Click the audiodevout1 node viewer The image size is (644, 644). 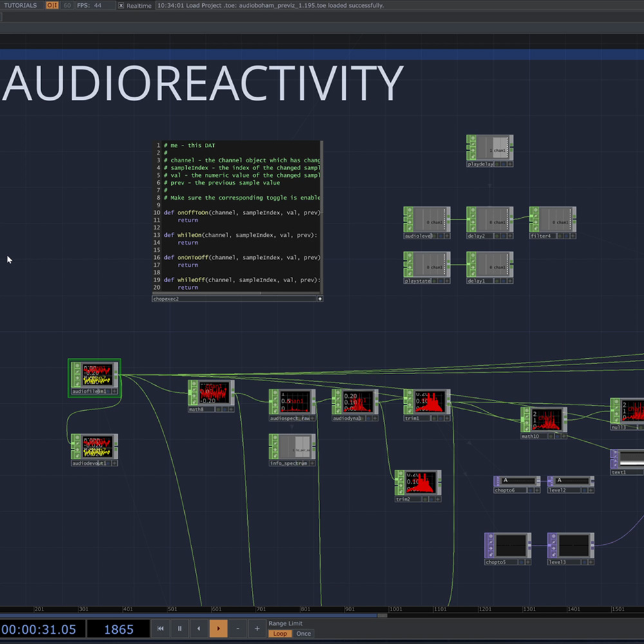[97, 446]
